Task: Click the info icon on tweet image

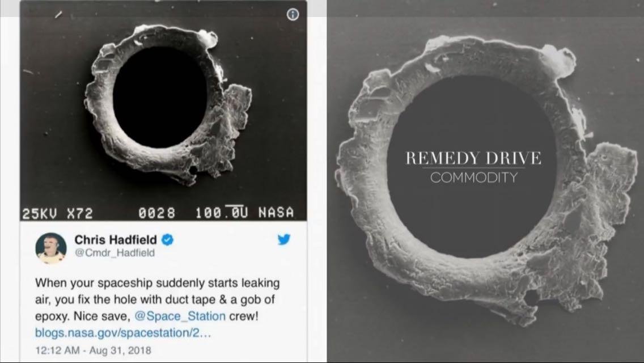Action: pos(293,14)
